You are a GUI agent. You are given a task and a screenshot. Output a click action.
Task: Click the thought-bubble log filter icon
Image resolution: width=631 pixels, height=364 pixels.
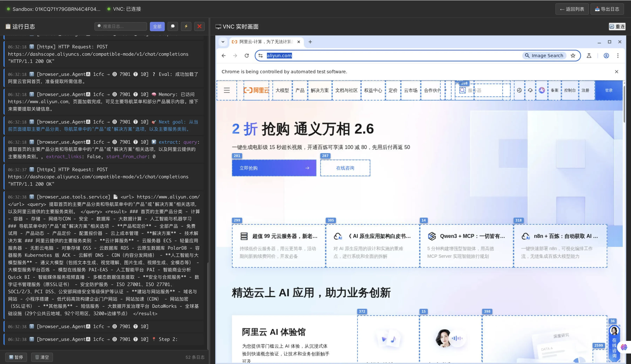173,26
